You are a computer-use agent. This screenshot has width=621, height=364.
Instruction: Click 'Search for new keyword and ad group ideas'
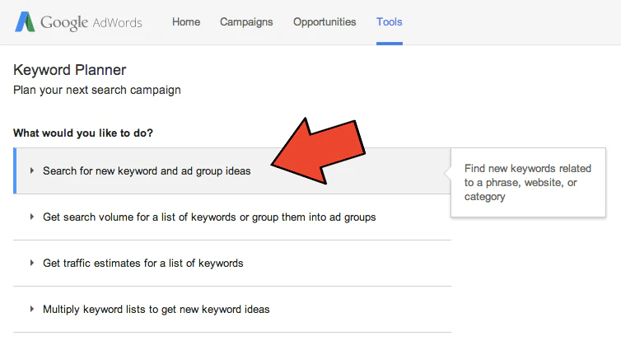(147, 171)
